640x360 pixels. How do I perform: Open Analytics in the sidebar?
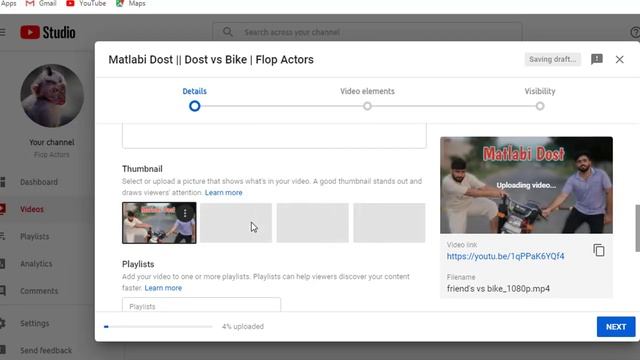point(36,264)
